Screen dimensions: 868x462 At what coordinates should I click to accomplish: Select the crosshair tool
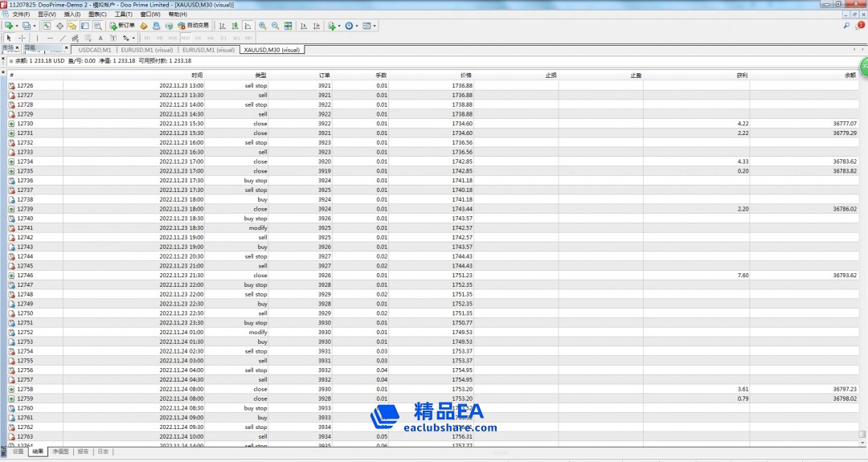(22, 38)
